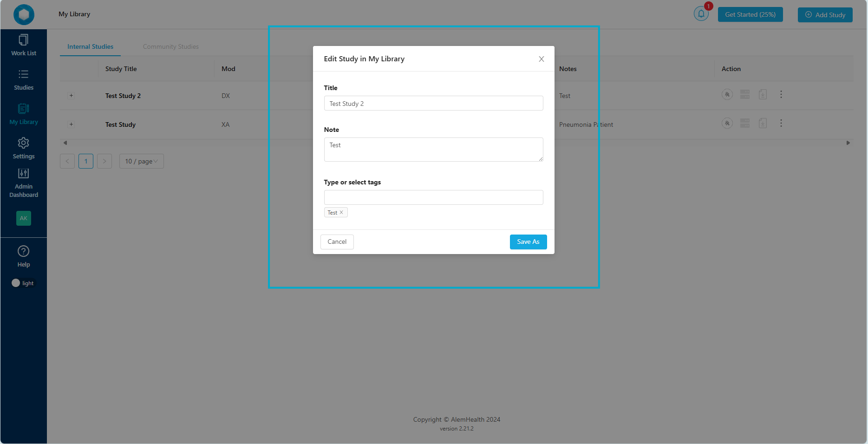Screen dimensions: 868x444
Task: Switch to Community Studies tab
Action: pyautogui.click(x=171, y=46)
